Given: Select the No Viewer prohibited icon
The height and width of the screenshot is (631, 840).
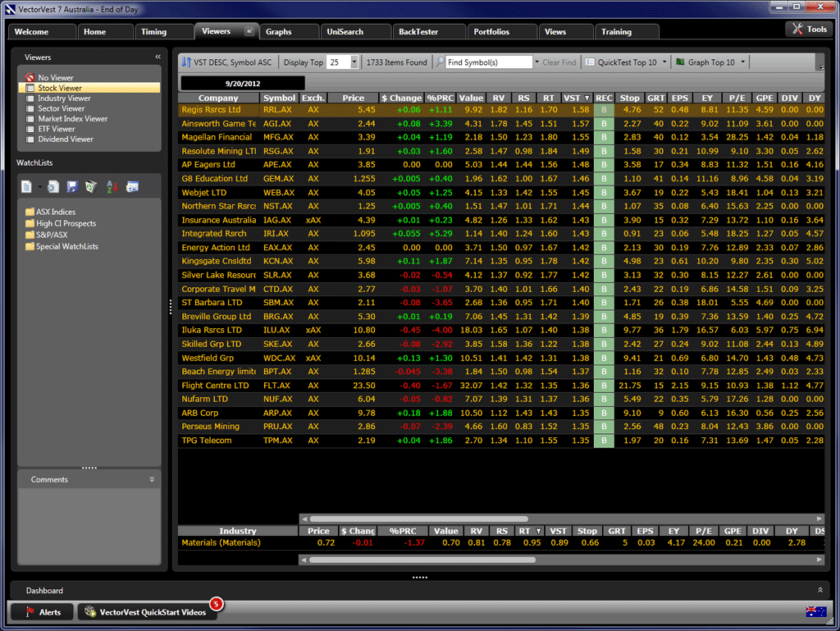Looking at the screenshot, I should (x=30, y=78).
